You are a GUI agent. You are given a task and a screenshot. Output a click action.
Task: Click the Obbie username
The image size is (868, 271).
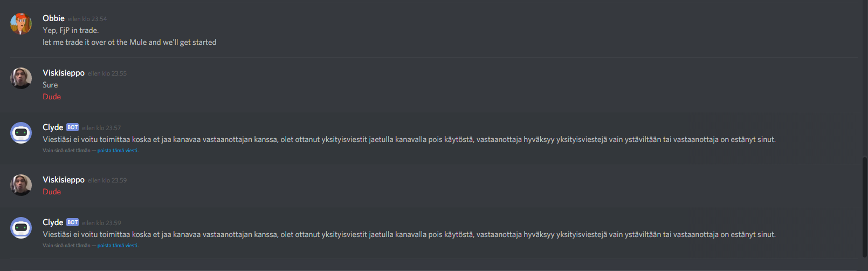[53, 18]
